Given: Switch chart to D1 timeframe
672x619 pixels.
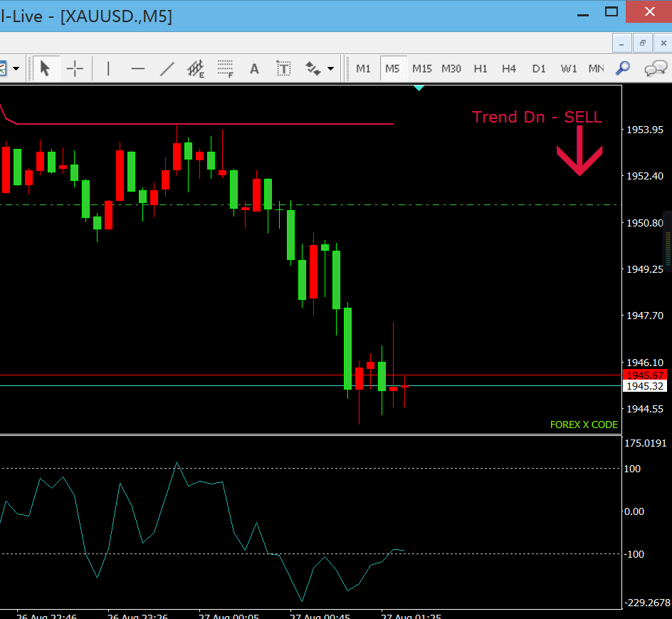Looking at the screenshot, I should (x=539, y=68).
